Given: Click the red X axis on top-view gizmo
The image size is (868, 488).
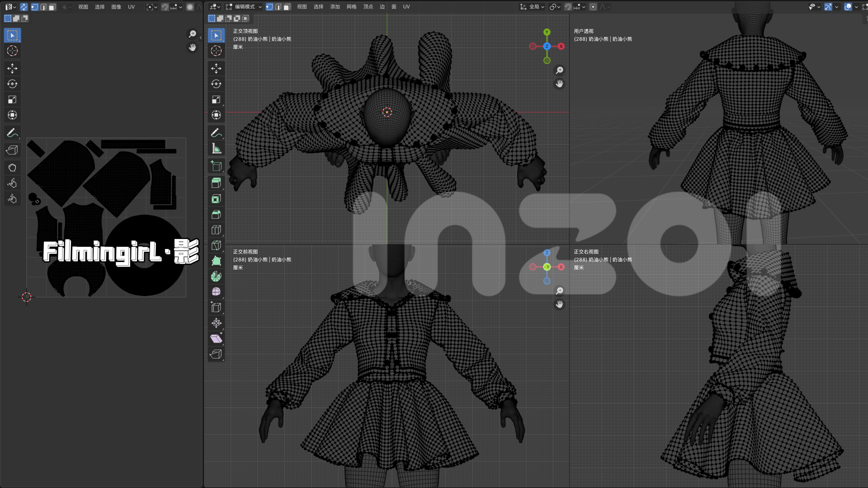Looking at the screenshot, I should tap(561, 46).
